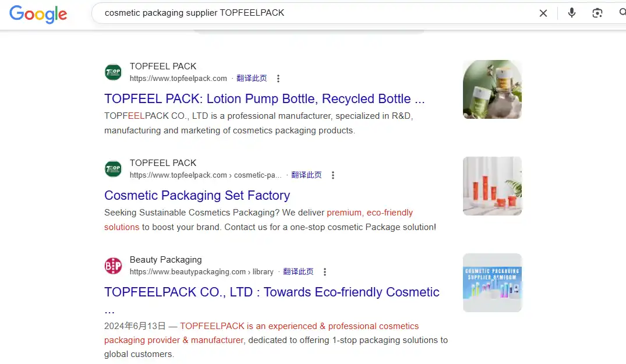Screen dimensions: 626x364
Task: Open the three-dot menu for the first result
Action: [278, 78]
